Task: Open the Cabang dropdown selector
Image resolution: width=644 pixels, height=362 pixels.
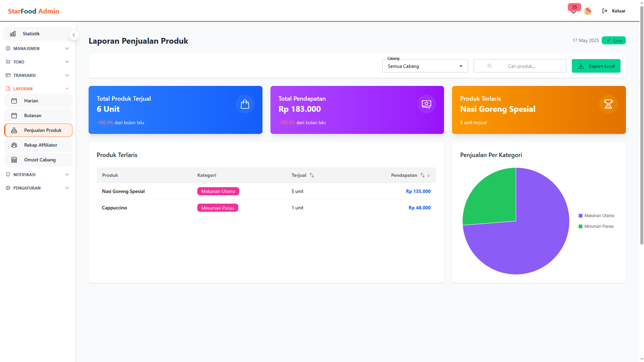Action: pos(425,66)
